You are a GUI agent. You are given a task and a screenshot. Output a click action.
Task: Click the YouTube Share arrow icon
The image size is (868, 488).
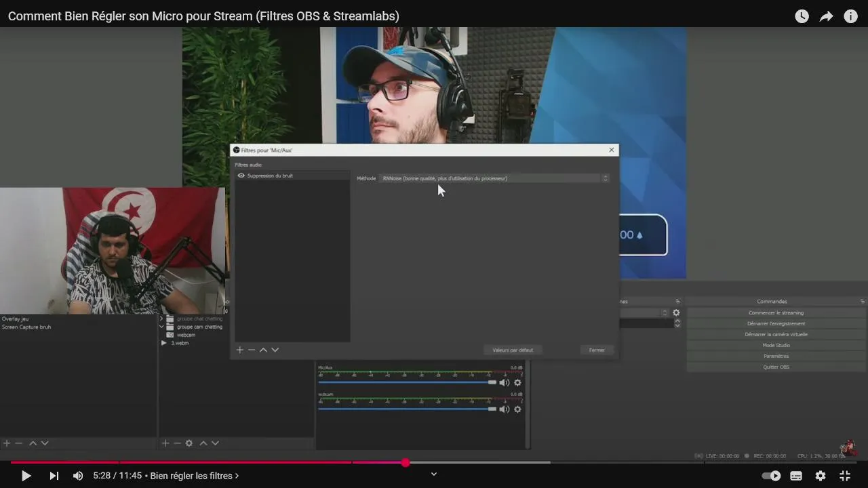coord(826,16)
